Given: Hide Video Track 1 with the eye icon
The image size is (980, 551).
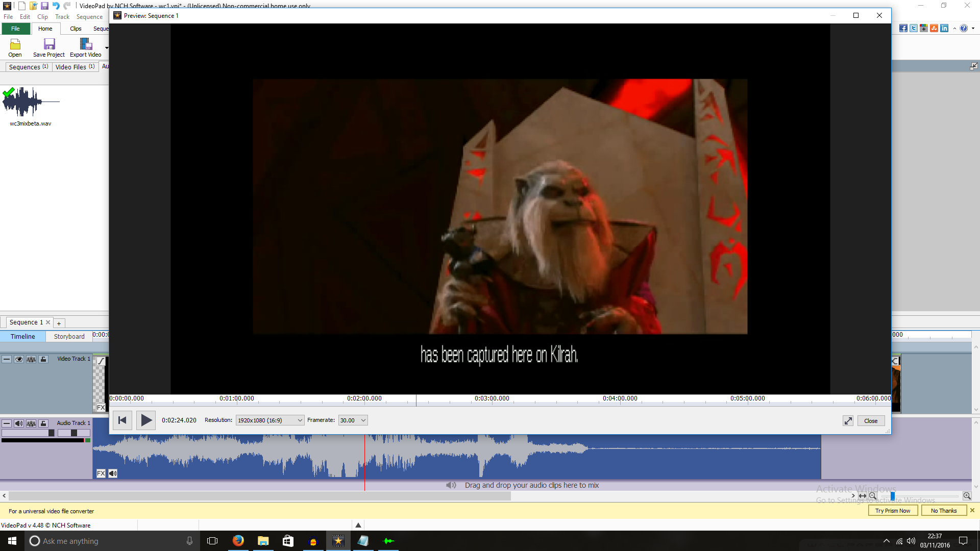Looking at the screenshot, I should (19, 359).
